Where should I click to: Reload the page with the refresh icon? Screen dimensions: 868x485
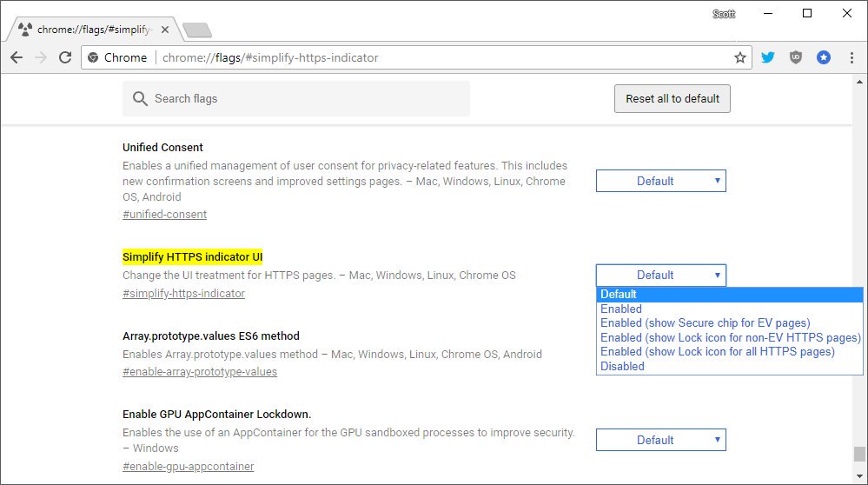[65, 57]
